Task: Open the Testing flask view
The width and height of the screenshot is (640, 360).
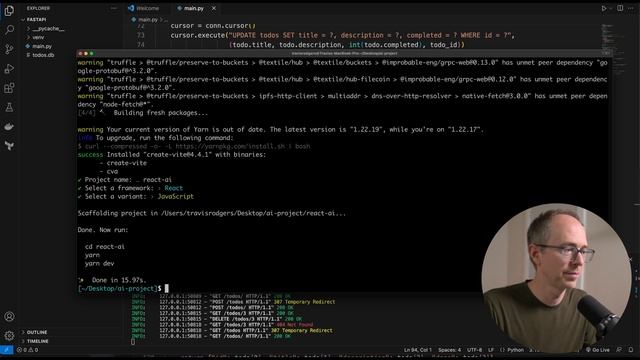Action: pos(9,107)
